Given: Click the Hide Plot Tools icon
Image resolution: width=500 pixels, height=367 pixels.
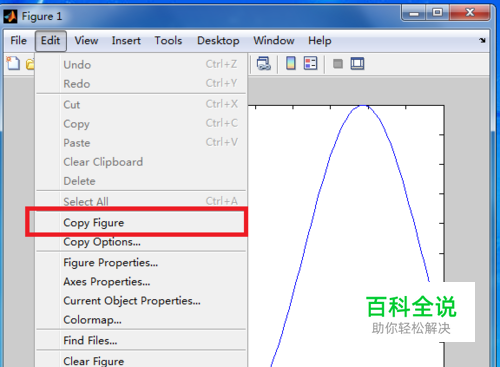Looking at the screenshot, I should (x=338, y=63).
